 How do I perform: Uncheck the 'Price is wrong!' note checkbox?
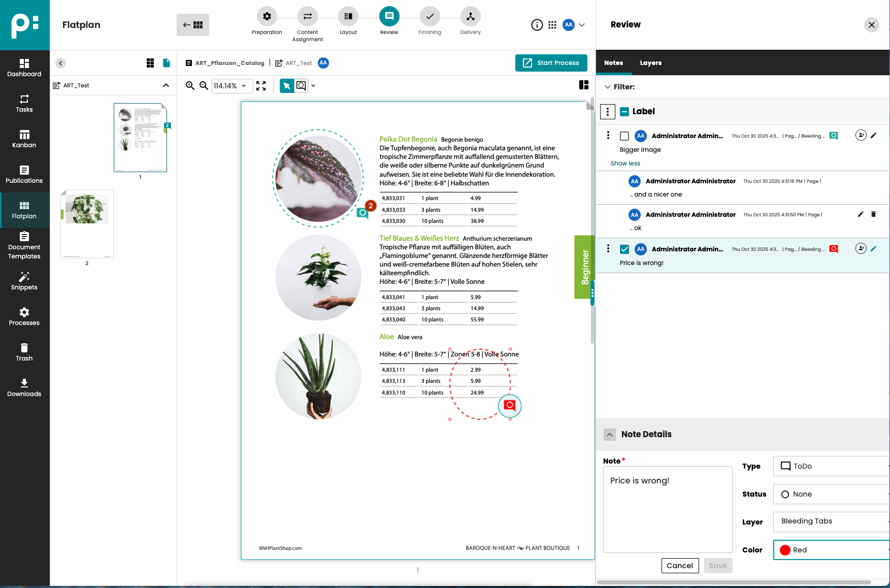(x=624, y=249)
